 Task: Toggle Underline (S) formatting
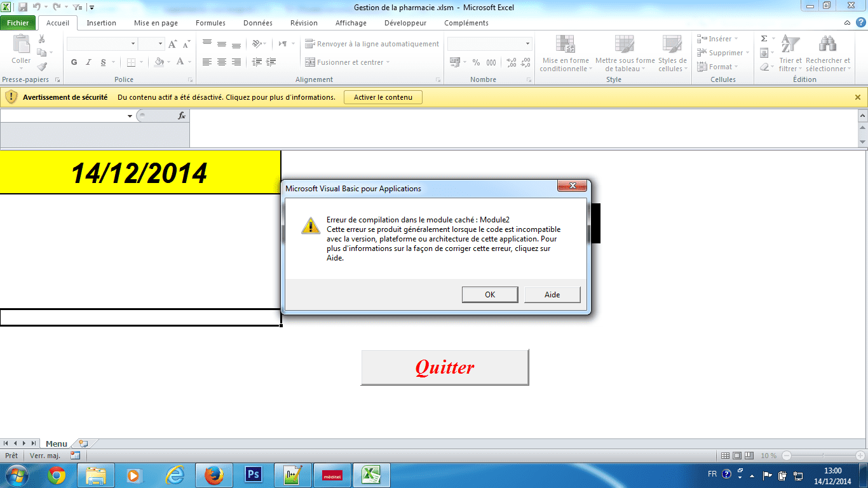tap(104, 62)
